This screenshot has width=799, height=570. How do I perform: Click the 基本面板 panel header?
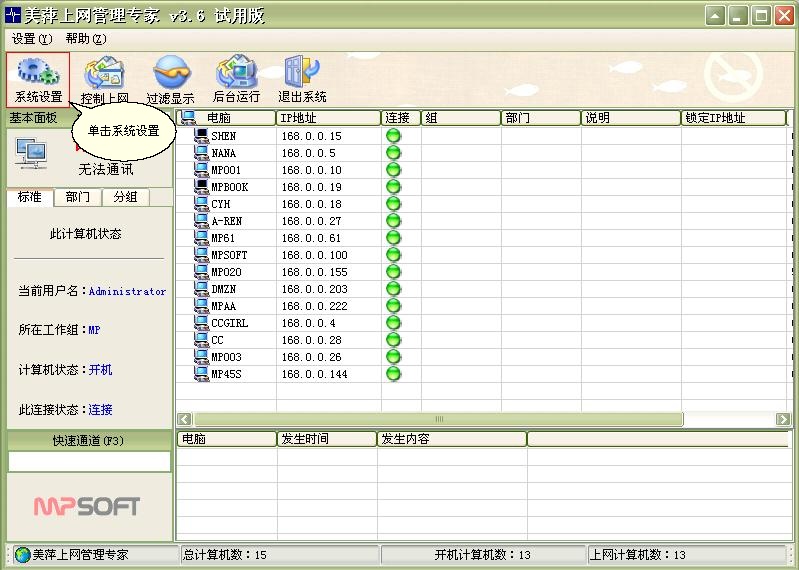pos(34,118)
